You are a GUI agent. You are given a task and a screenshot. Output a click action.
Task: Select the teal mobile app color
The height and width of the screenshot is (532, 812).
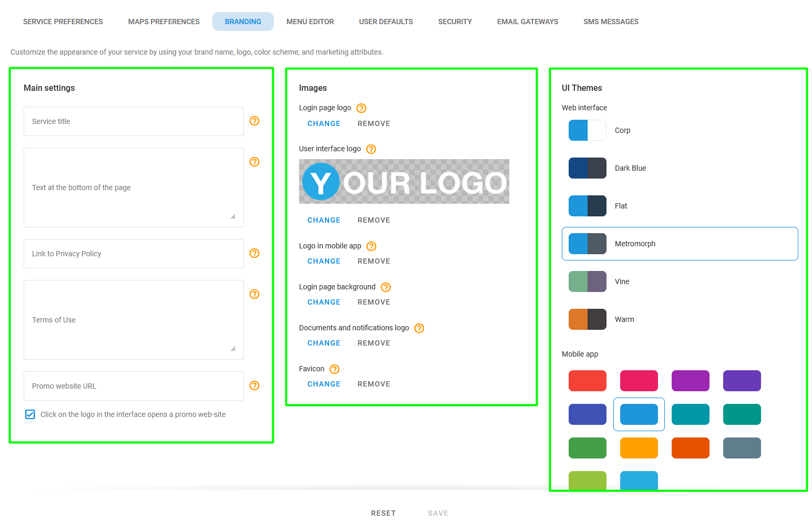pyautogui.click(x=691, y=414)
